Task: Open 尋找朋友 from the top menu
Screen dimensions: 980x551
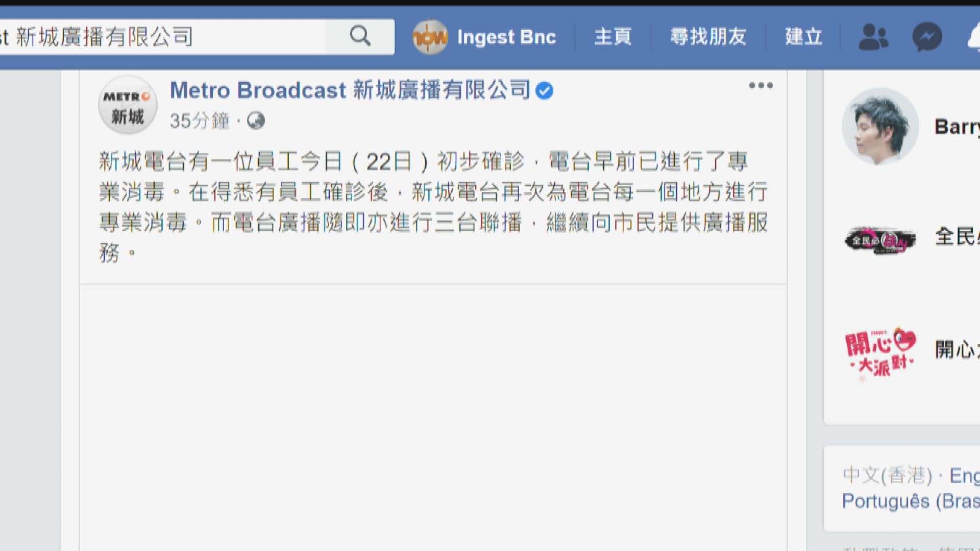Action: [708, 37]
